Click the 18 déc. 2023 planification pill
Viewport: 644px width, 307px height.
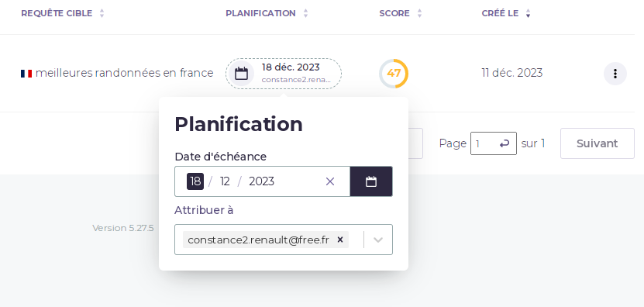coord(284,74)
